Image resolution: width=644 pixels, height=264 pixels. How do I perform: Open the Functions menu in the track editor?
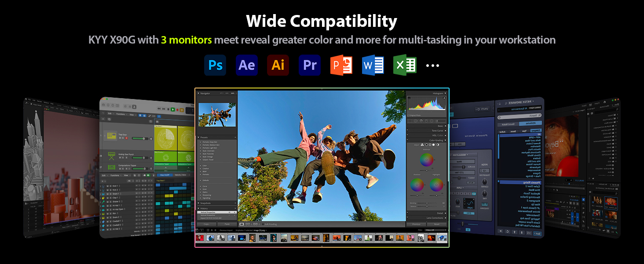point(115,175)
